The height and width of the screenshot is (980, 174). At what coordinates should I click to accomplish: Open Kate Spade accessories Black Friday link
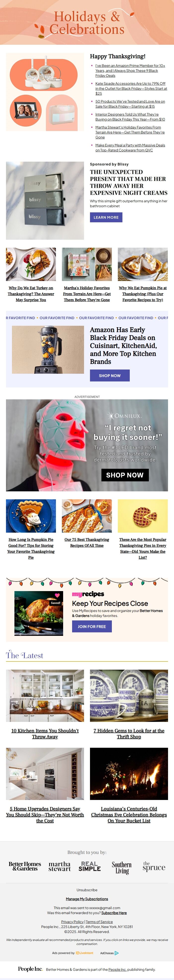pyautogui.click(x=131, y=88)
